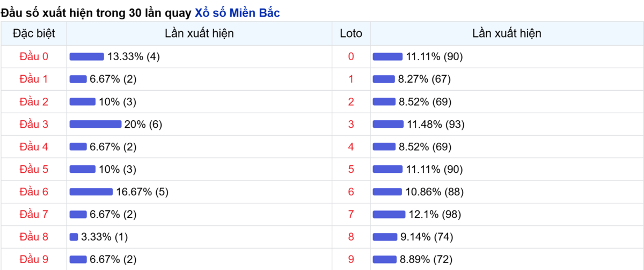The width and height of the screenshot is (644, 270).
Task: Click the 20% (6) progress bar
Action: coord(96,124)
